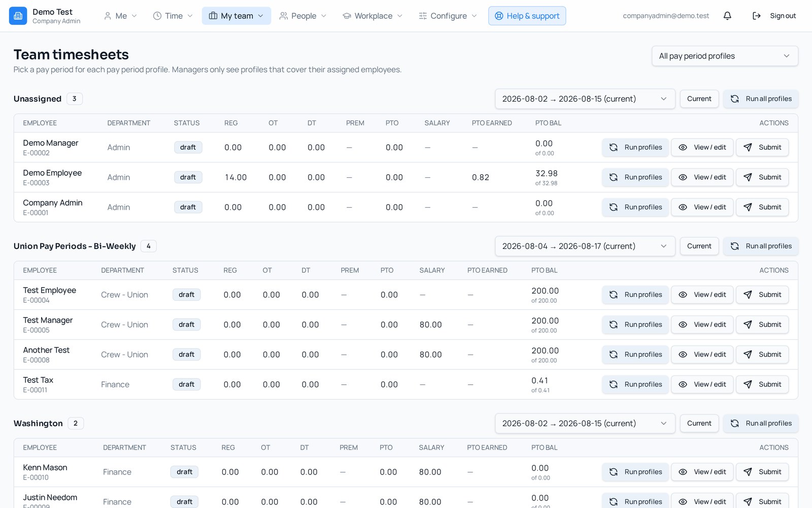Click draft status badge for Demo Manager
Viewport: 812px width, 508px height.
point(188,147)
